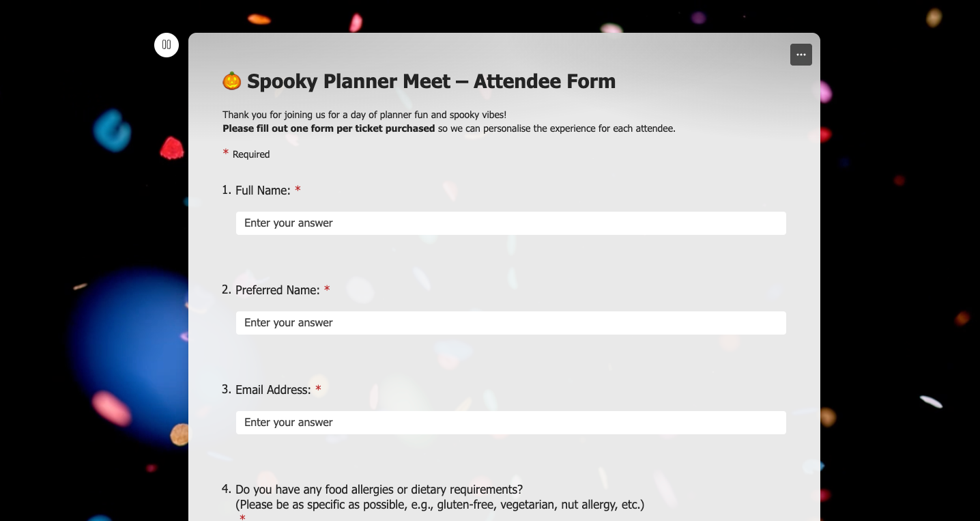Viewport: 980px width, 521px height.
Task: Click the pumpkin emoji in the title
Action: tap(232, 81)
